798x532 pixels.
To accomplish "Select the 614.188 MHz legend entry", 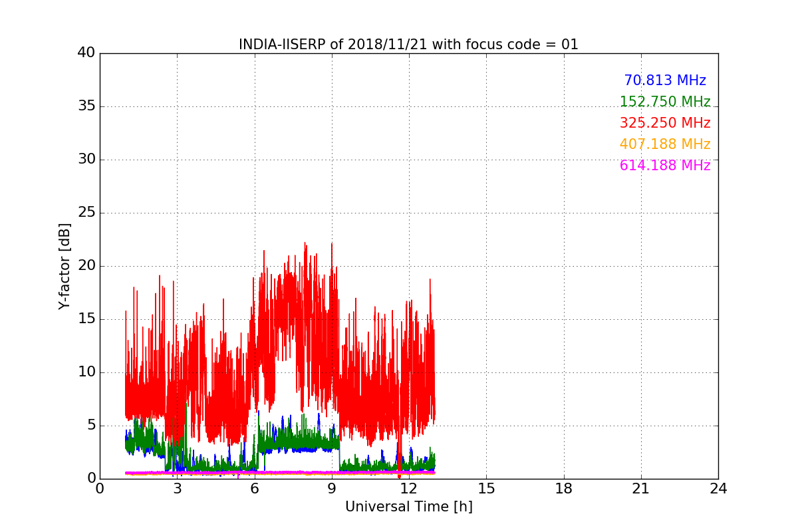I will coord(665,166).
